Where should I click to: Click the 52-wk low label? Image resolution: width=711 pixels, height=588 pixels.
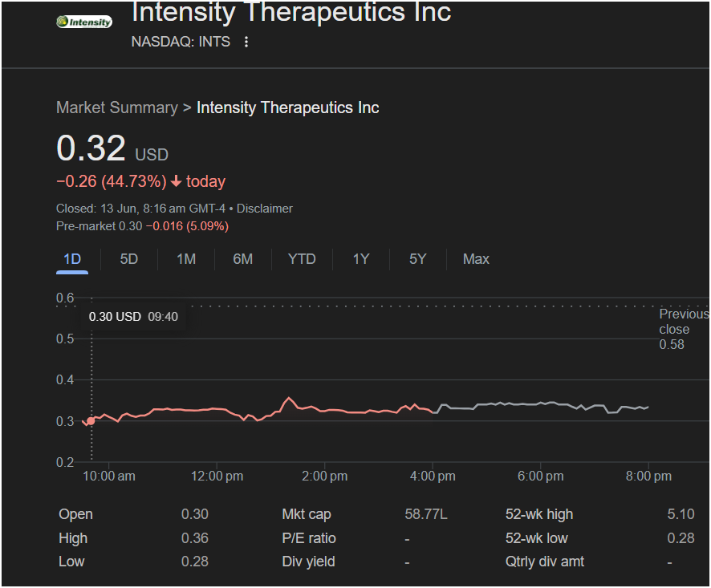point(536,538)
